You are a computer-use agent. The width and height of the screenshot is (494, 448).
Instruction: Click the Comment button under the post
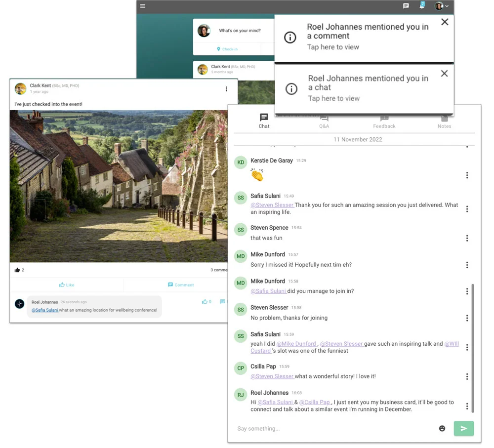[180, 285]
